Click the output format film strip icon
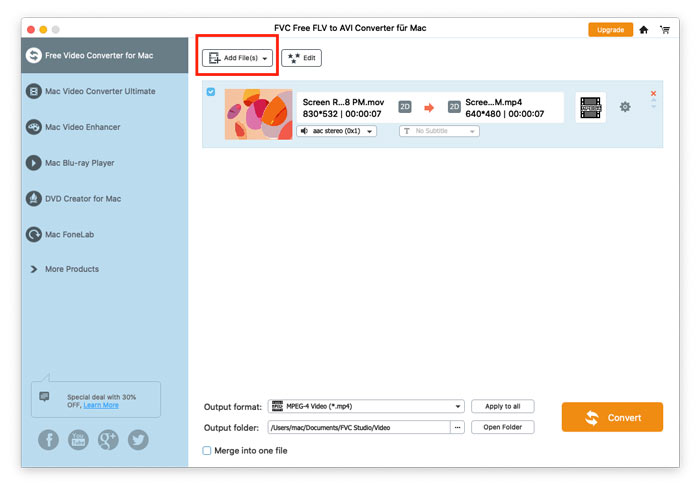This screenshot has width=700, height=491. (x=591, y=107)
